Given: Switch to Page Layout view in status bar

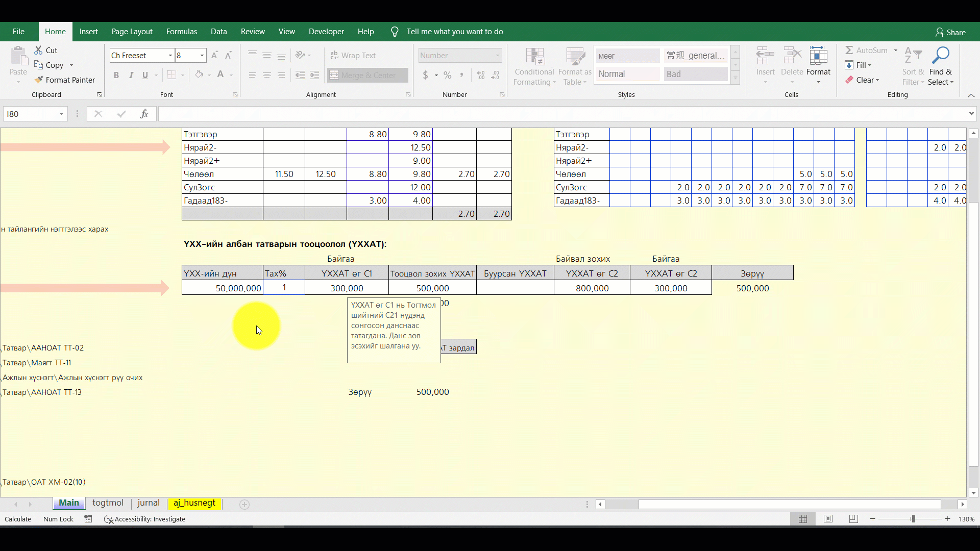Looking at the screenshot, I should [x=828, y=519].
